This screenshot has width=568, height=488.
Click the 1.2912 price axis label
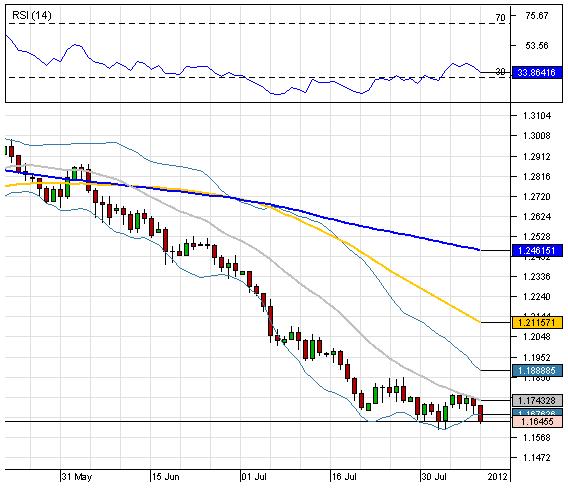(537, 157)
